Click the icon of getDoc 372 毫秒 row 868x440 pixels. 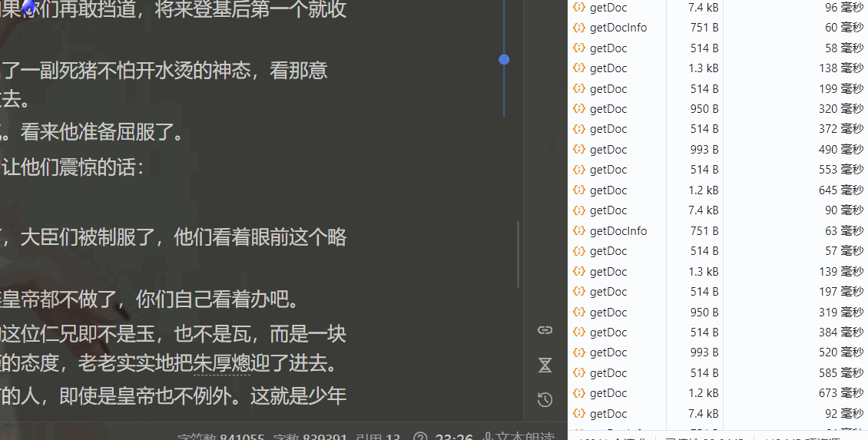(579, 129)
